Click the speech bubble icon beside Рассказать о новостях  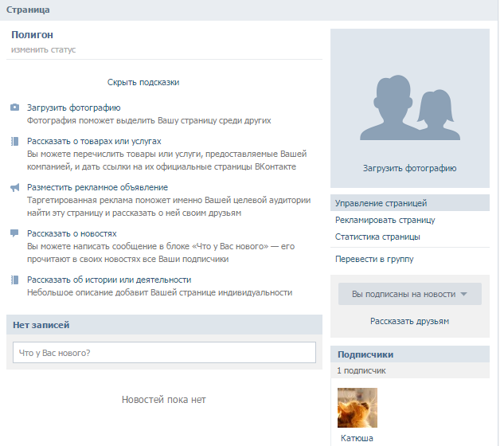tap(14, 233)
